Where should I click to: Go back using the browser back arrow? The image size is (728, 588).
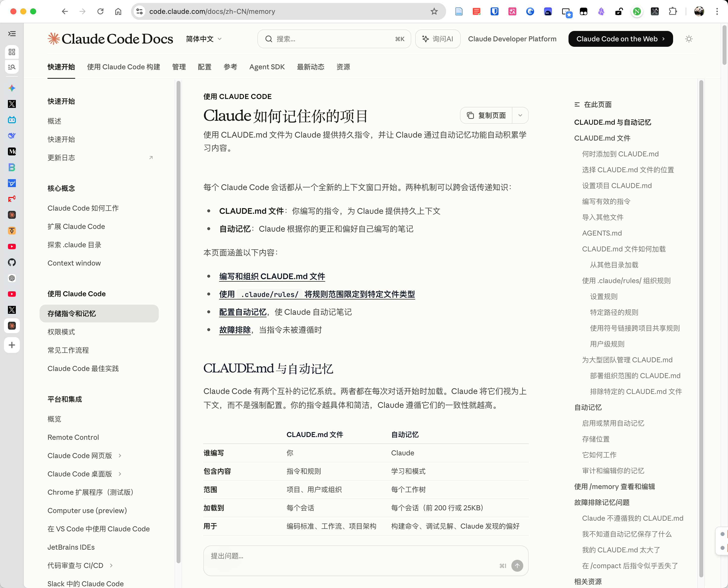[x=65, y=12]
